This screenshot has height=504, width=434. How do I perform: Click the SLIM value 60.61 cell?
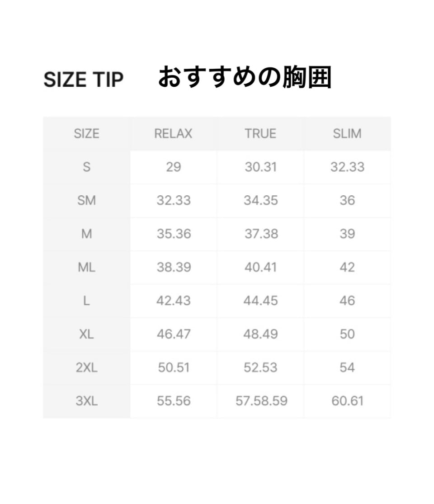point(347,401)
